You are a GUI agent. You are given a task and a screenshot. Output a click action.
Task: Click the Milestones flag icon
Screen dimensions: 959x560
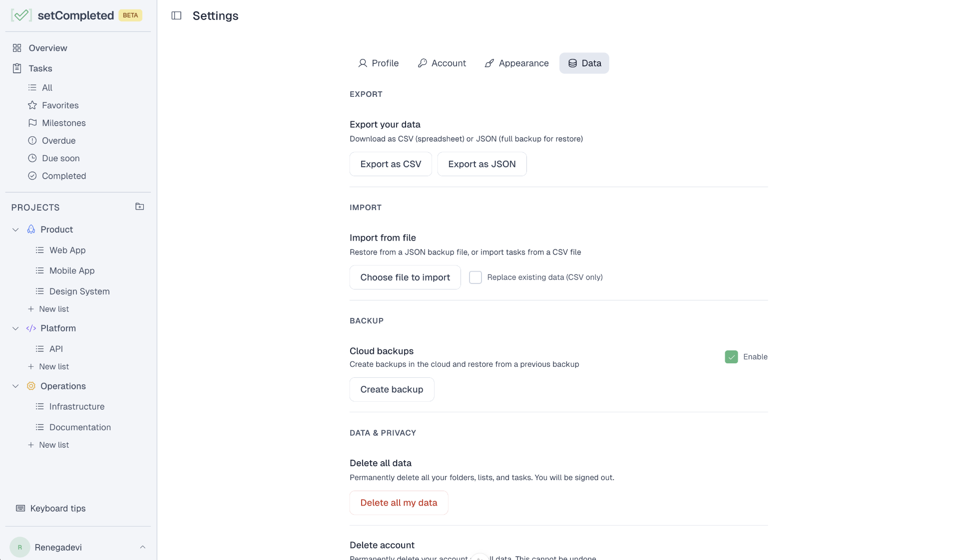coord(32,123)
